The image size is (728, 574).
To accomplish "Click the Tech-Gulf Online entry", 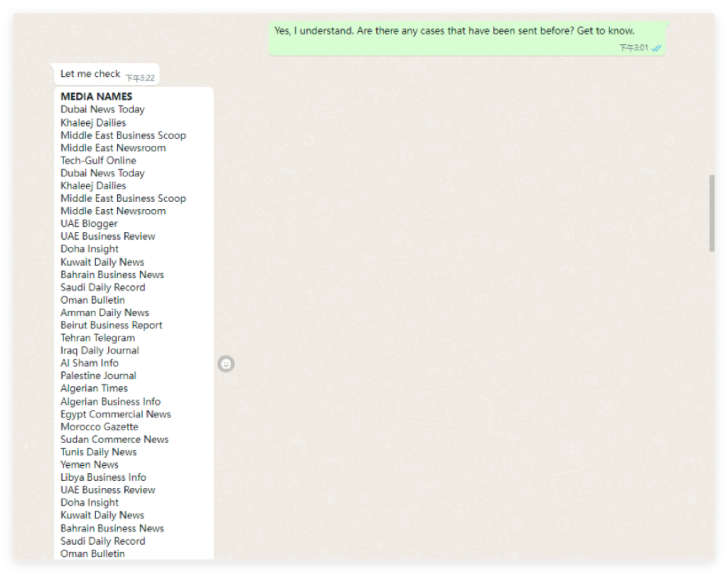I will (x=98, y=161).
